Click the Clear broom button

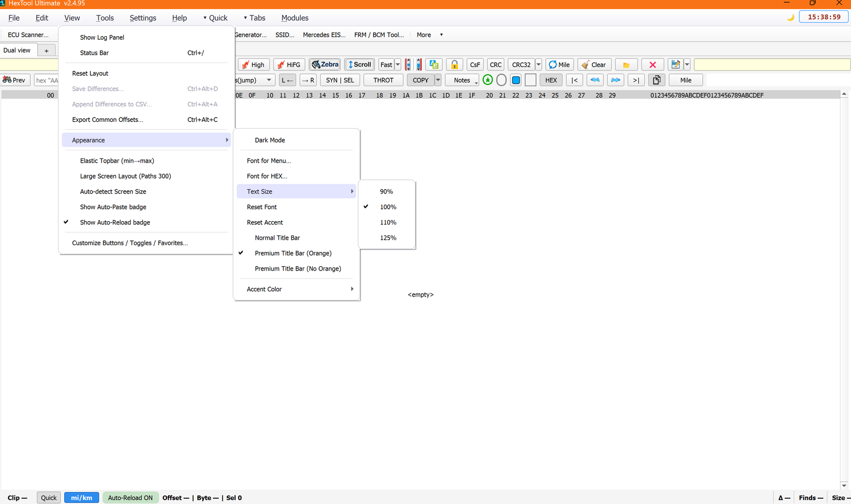594,65
